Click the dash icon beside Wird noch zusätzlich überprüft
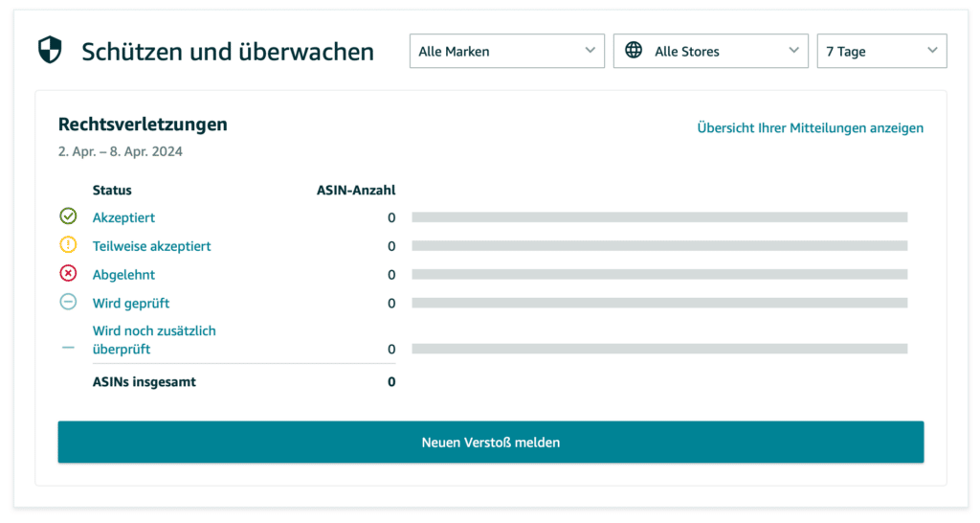Screen dimensions: 980x523 coord(68,348)
